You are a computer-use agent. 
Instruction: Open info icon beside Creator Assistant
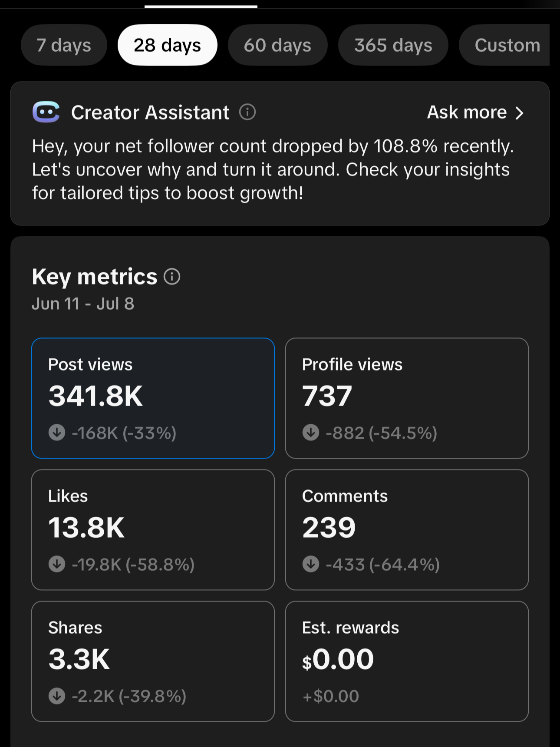point(247,112)
